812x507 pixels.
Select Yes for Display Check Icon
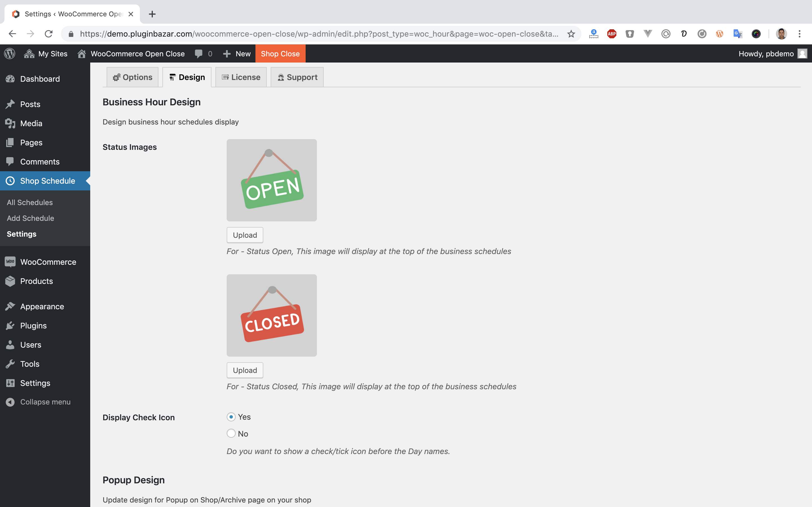coord(231,417)
